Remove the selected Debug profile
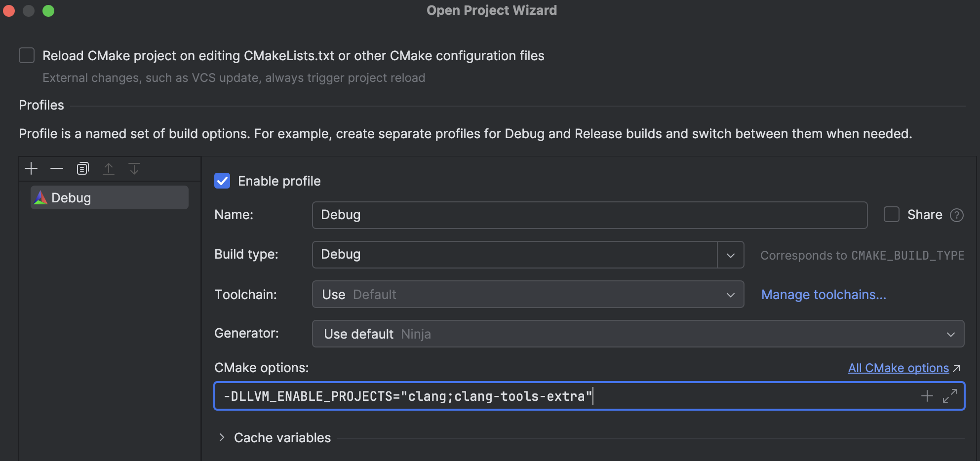Screen dimensions: 980x461 coord(57,168)
